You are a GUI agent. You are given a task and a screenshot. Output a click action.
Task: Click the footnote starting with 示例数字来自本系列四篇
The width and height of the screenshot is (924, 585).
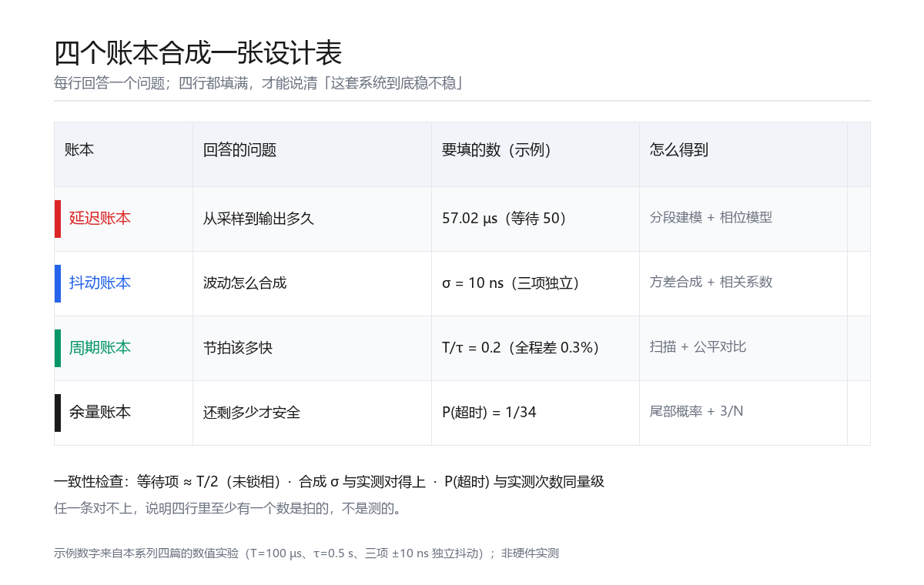click(x=306, y=553)
